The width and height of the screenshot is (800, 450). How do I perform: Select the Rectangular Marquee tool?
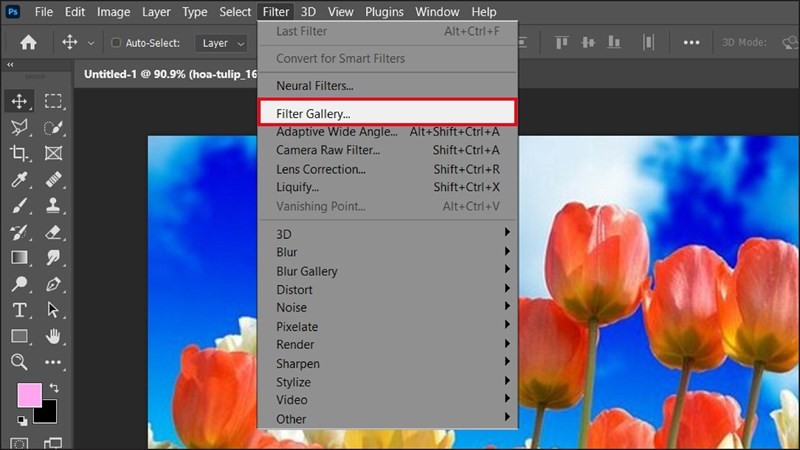coord(53,101)
